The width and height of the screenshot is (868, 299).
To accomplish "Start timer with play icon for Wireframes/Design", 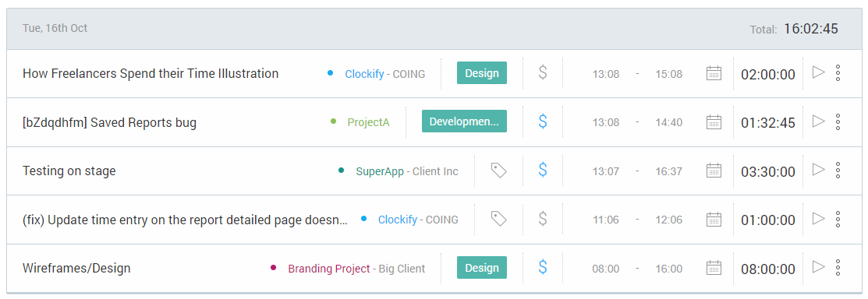I will (818, 268).
